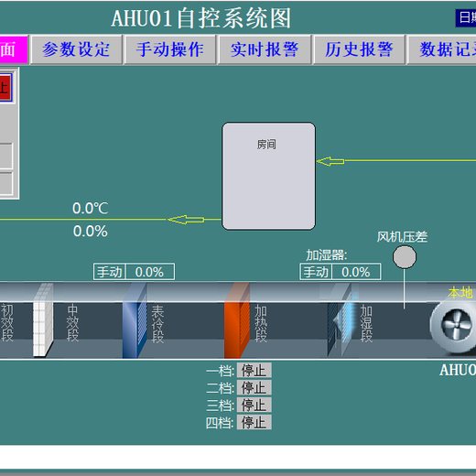Click 一档 heater status 停止
This screenshot has width=476, height=476.
pyautogui.click(x=254, y=371)
